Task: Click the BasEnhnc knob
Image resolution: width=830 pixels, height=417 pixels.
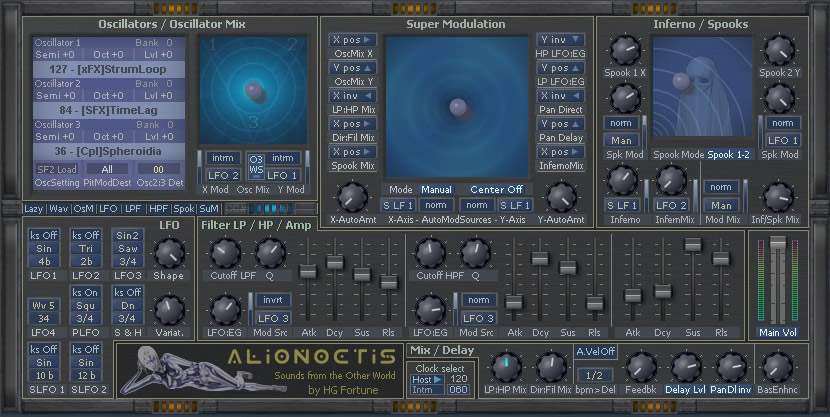Action: click(x=777, y=367)
